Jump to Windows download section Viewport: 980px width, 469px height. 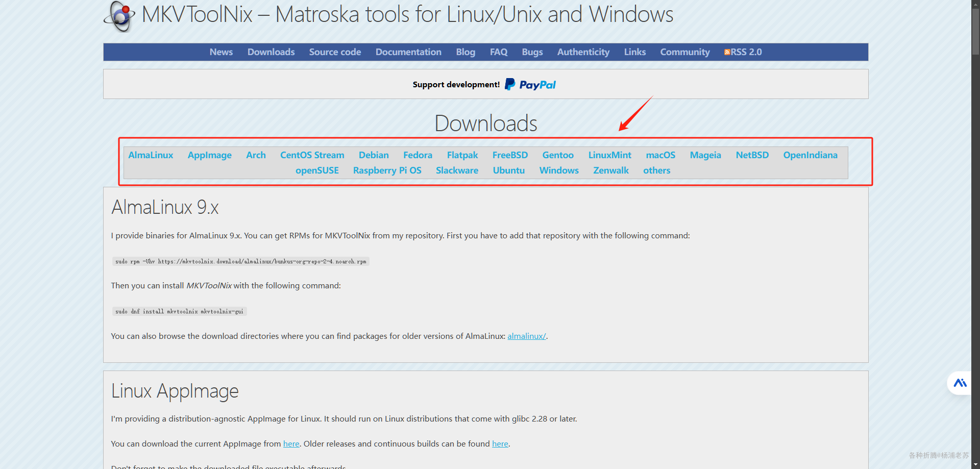(x=559, y=170)
